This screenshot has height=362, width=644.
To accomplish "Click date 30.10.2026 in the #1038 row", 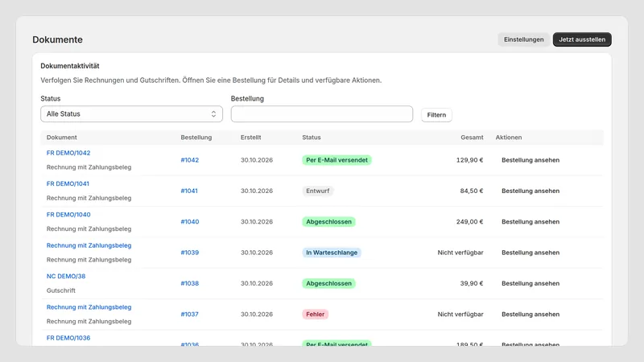I will [257, 283].
